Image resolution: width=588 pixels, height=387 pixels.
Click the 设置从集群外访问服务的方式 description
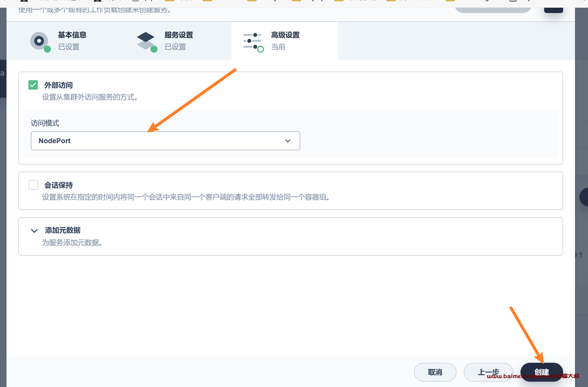(x=90, y=97)
